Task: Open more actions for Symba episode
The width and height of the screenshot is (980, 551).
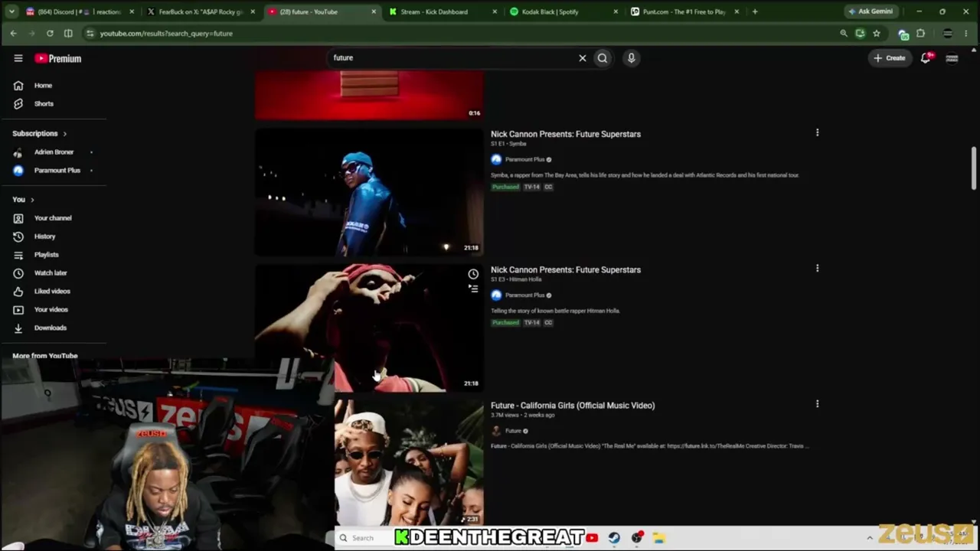Action: click(x=817, y=133)
